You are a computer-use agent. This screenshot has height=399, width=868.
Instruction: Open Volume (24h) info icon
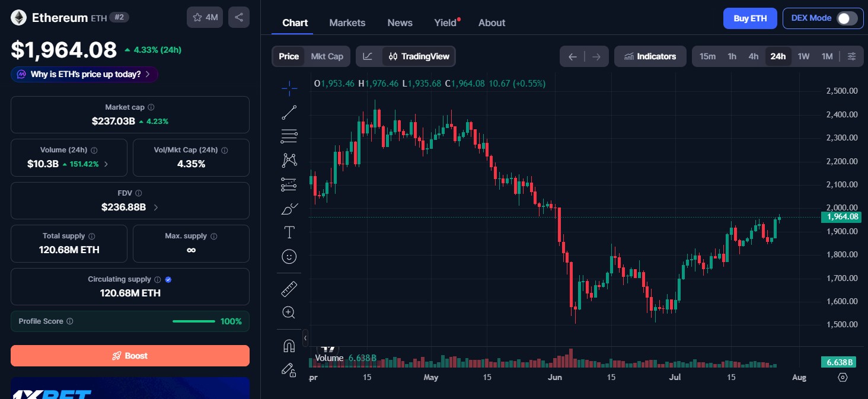[94, 151]
